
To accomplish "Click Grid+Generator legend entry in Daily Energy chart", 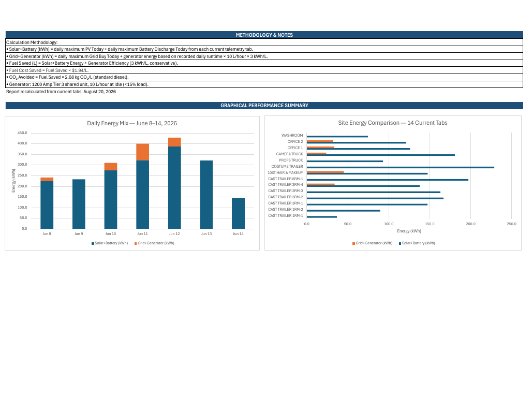I will (154, 243).
